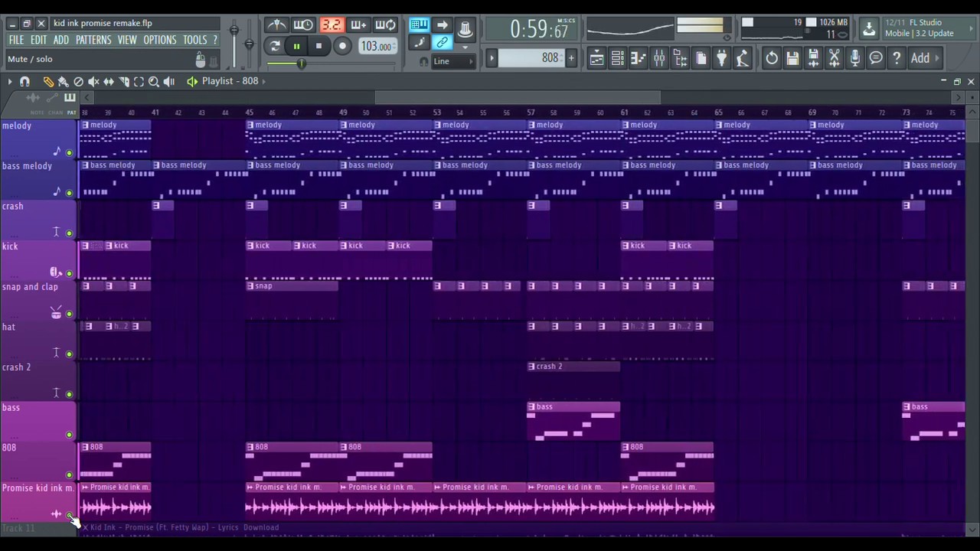This screenshot has height=551, width=980.
Task: Toggle overdub recording mode icon
Action: tap(358, 25)
